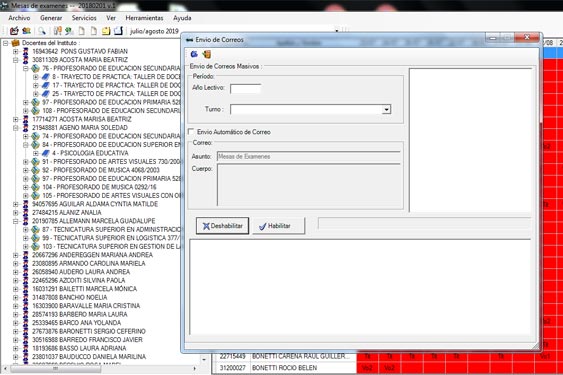Click the orange exit door icon in the dialog

click(206, 54)
